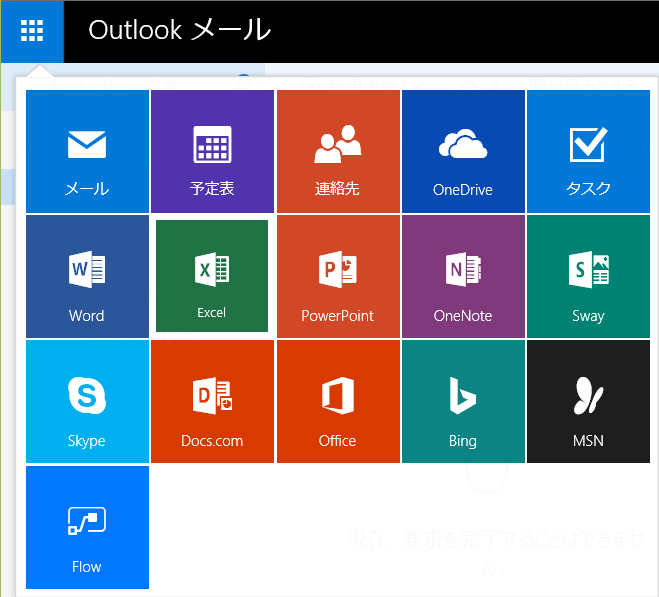The height and width of the screenshot is (597, 659).
Task: Open the Bing tile
Action: click(x=463, y=402)
